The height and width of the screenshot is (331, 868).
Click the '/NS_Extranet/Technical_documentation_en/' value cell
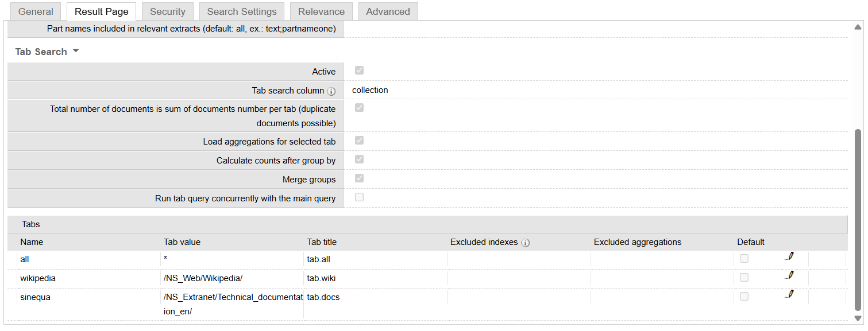(232, 304)
